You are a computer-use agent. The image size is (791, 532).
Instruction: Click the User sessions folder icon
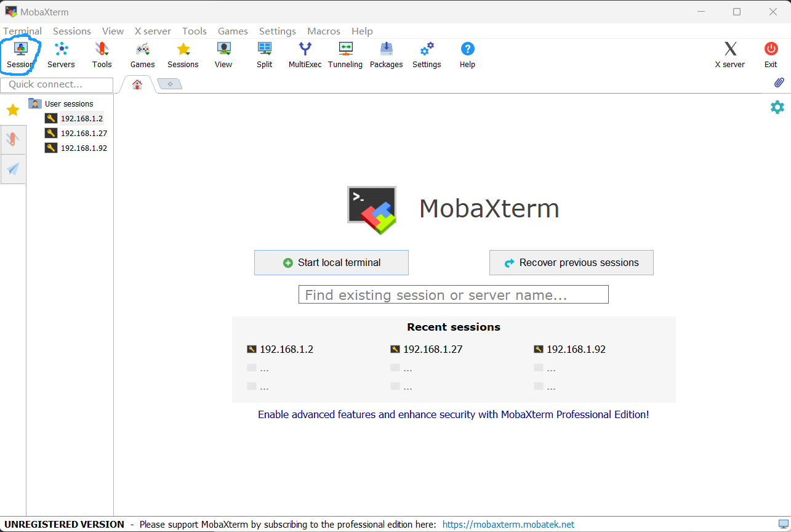click(x=35, y=103)
